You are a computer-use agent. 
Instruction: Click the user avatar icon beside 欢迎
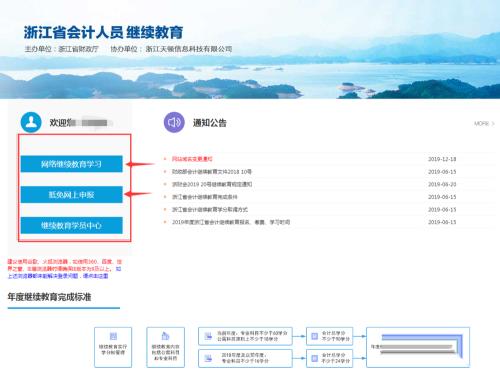(x=31, y=122)
